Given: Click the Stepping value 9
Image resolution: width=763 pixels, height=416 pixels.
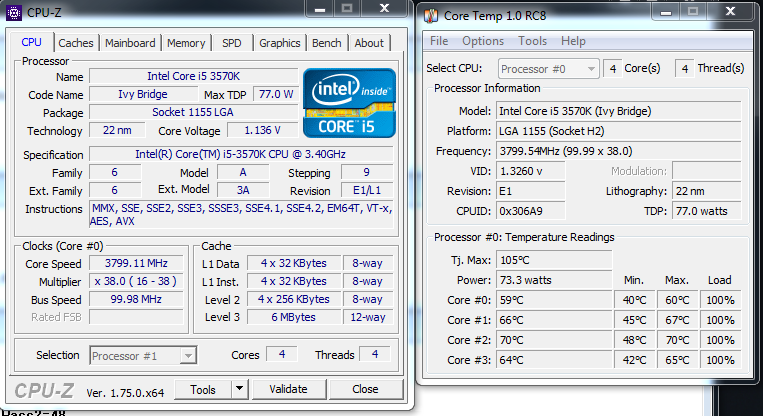Looking at the screenshot, I should 367,172.
